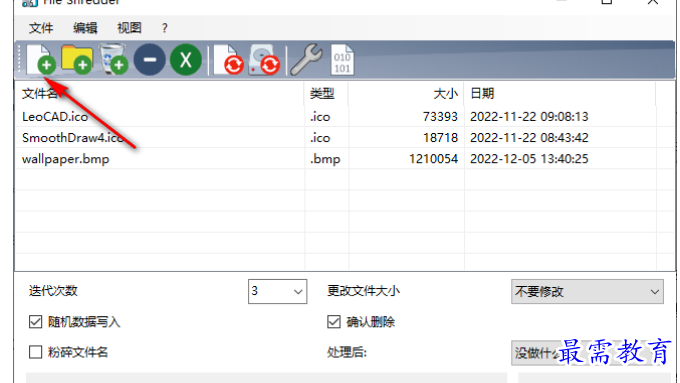
Task: Open the 文件 menu
Action: point(41,28)
